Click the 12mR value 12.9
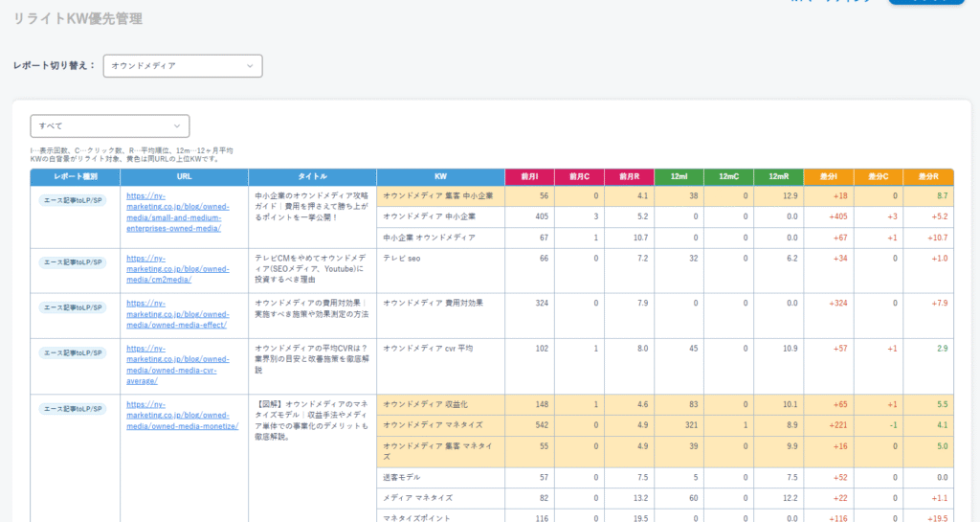 (x=790, y=195)
